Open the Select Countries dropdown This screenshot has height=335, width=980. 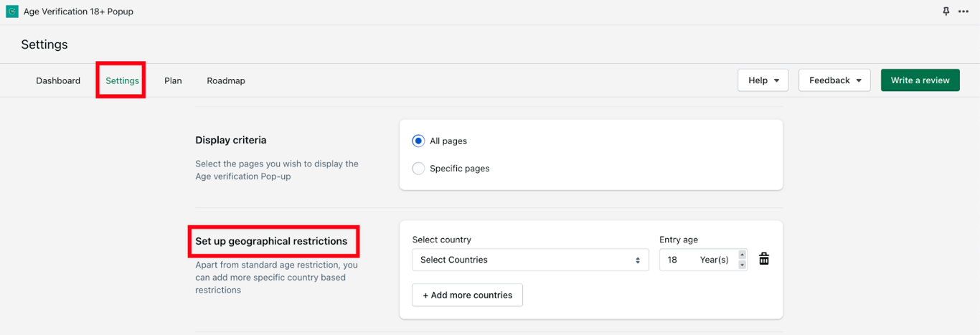(x=530, y=260)
